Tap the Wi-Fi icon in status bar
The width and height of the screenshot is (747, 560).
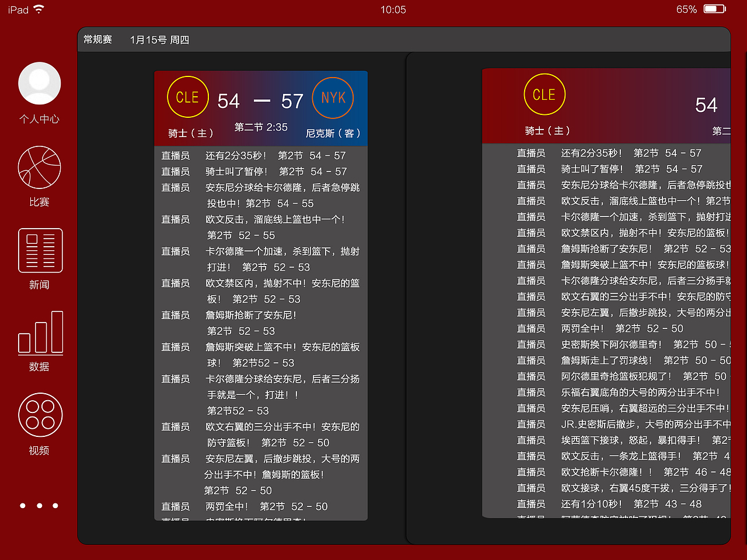coord(39,9)
